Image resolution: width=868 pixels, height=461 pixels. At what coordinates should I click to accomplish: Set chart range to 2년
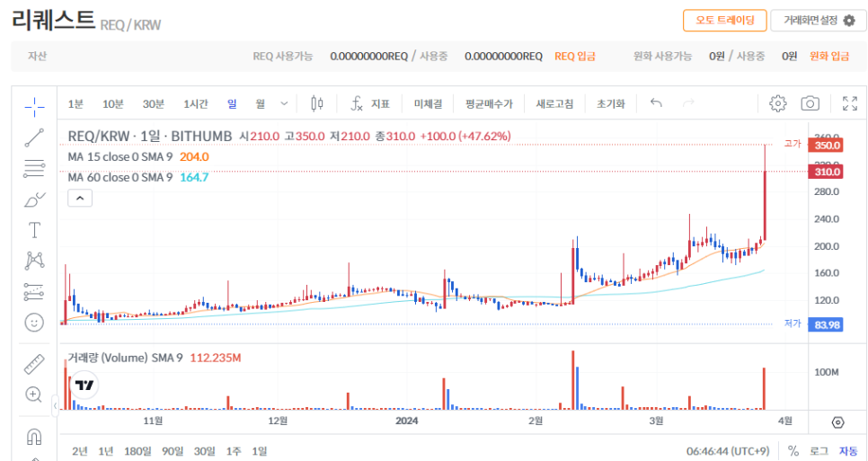coord(80,451)
